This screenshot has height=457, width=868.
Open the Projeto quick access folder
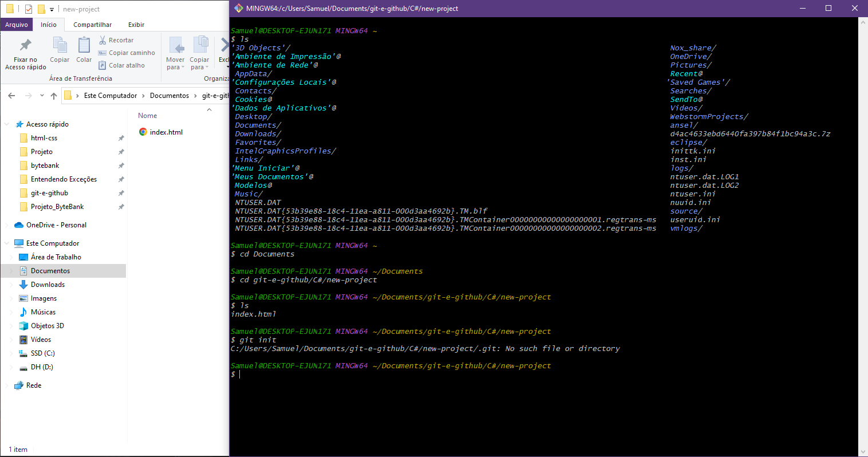click(42, 152)
